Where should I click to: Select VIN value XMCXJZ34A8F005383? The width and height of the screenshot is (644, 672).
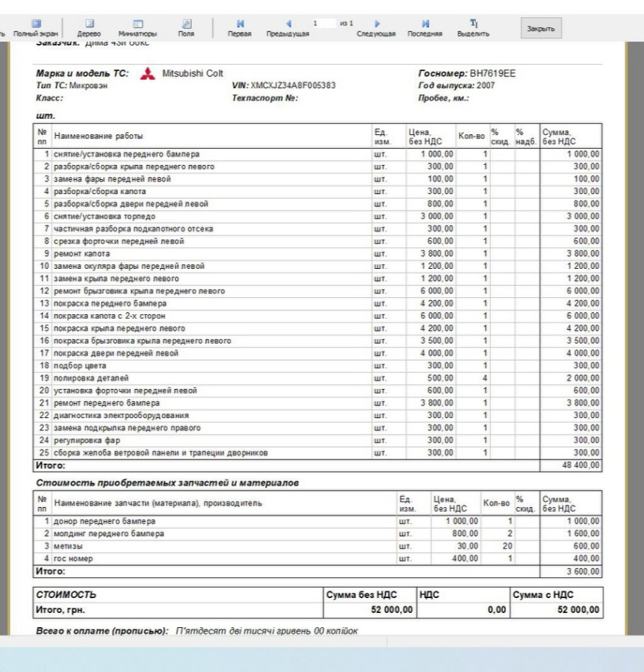[x=293, y=85]
